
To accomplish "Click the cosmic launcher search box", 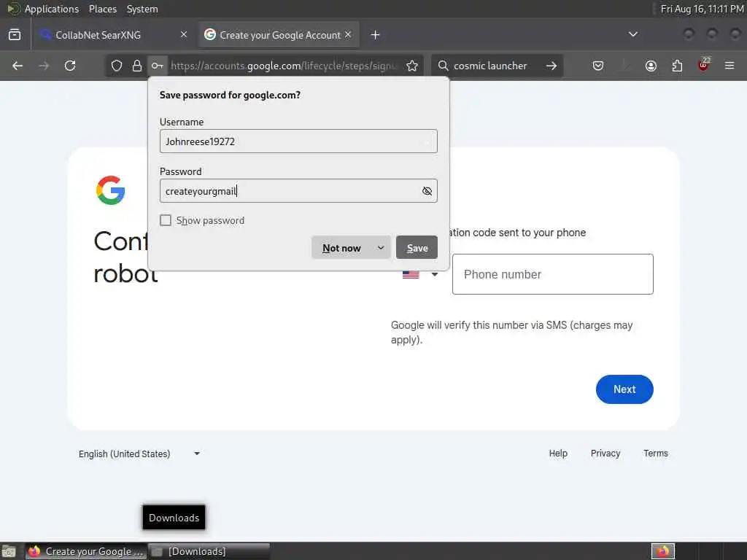I will coord(496,66).
